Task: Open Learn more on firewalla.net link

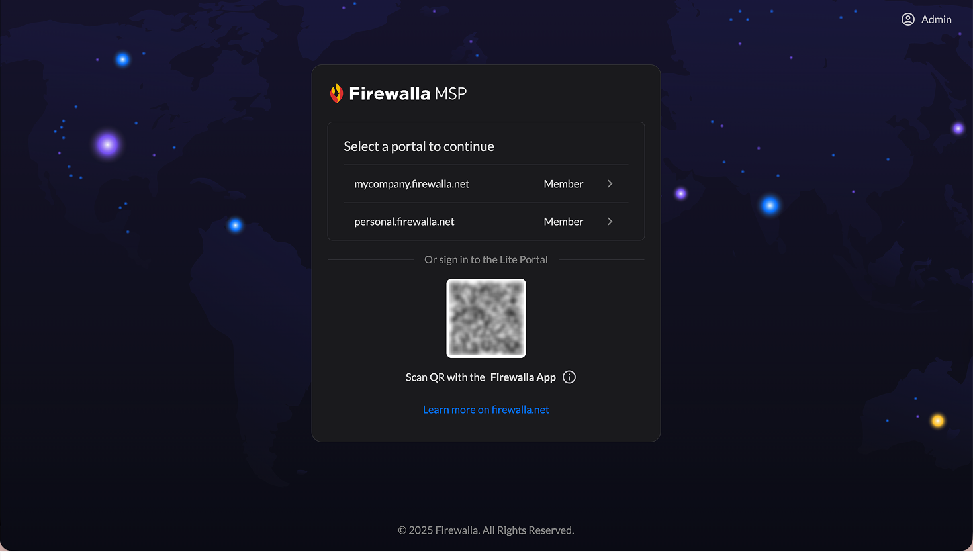Action: pos(486,410)
